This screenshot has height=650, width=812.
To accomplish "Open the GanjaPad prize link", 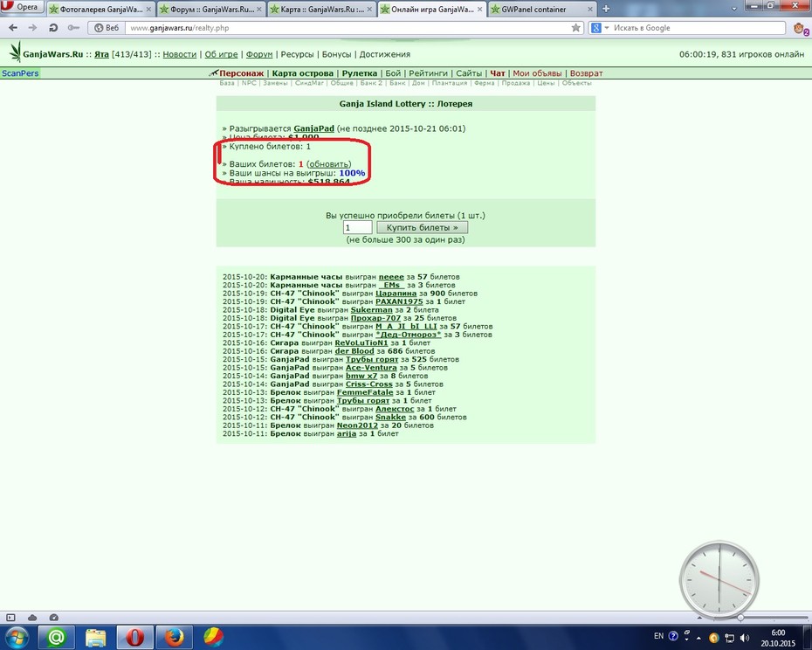I will click(x=313, y=128).
